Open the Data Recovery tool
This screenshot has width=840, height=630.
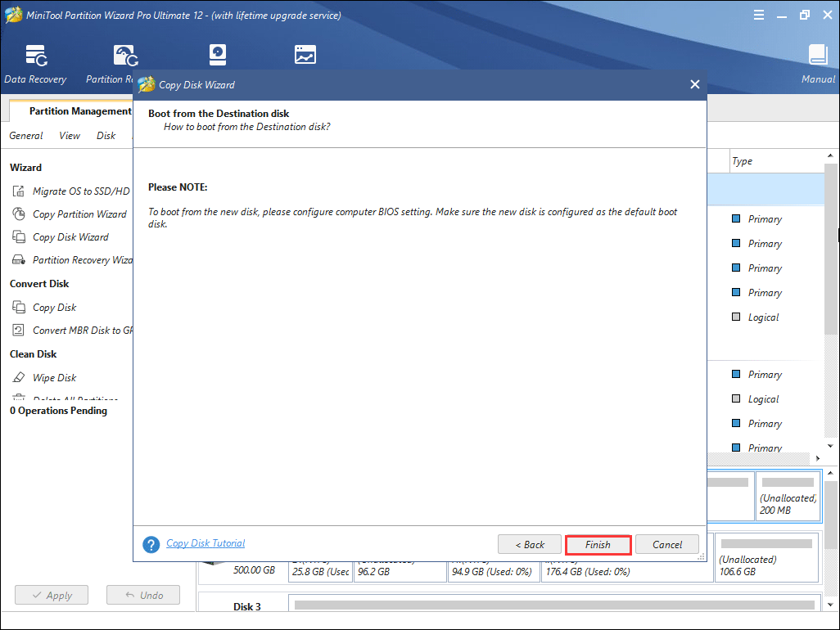pyautogui.click(x=36, y=65)
